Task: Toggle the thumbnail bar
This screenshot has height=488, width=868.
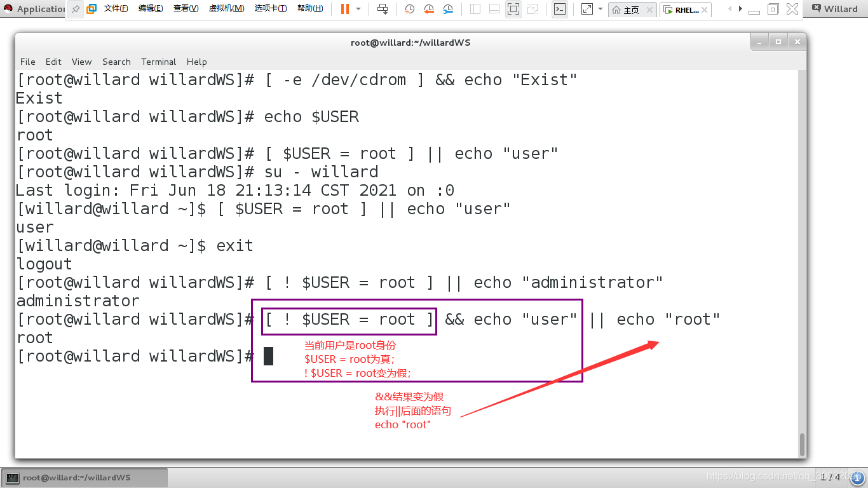Action: 494,10
